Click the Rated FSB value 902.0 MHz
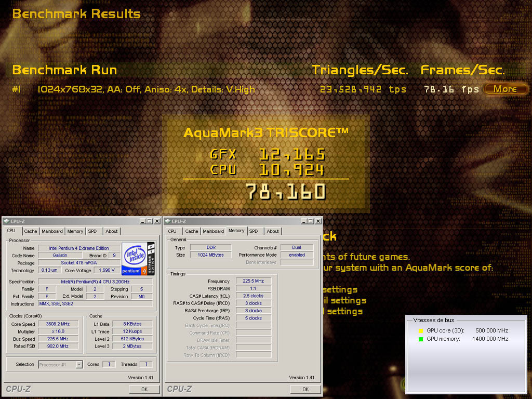Image resolution: width=532 pixels, height=399 pixels. pos(58,347)
